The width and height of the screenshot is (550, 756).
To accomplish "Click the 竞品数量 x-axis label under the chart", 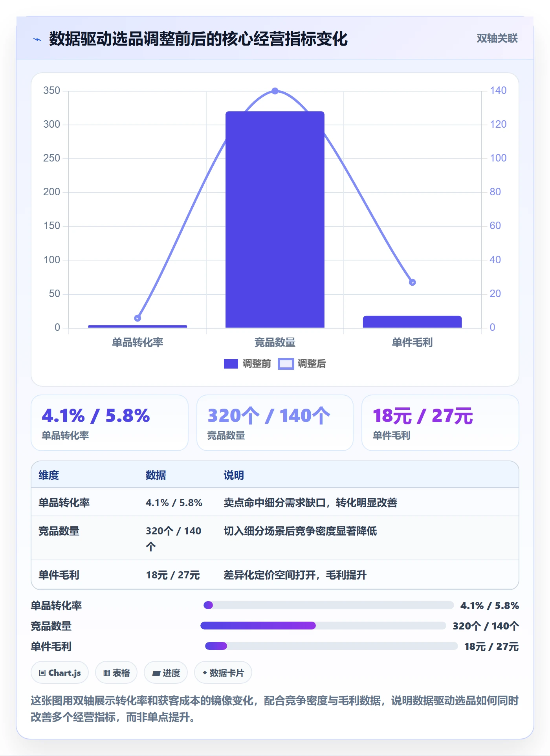I will tap(275, 343).
